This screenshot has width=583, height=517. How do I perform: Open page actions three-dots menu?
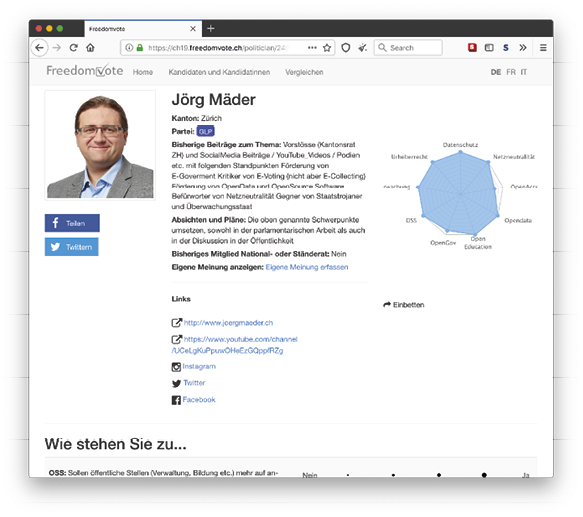(312, 48)
